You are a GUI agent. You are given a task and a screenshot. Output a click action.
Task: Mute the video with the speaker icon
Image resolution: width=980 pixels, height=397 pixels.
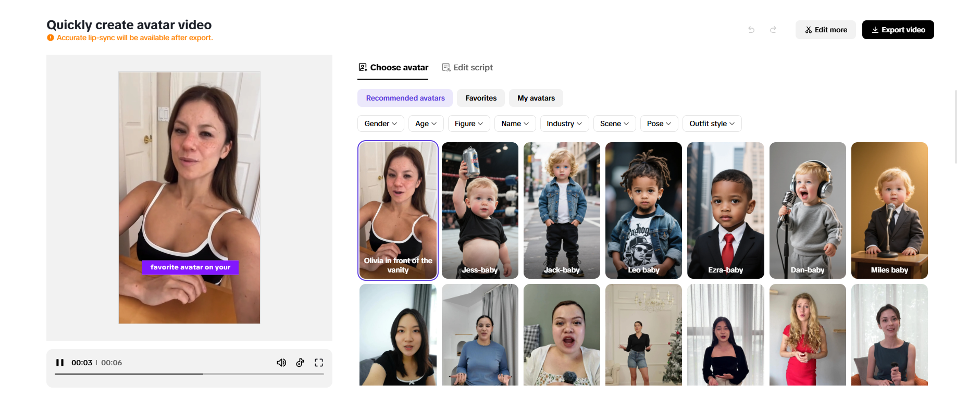[x=281, y=363]
